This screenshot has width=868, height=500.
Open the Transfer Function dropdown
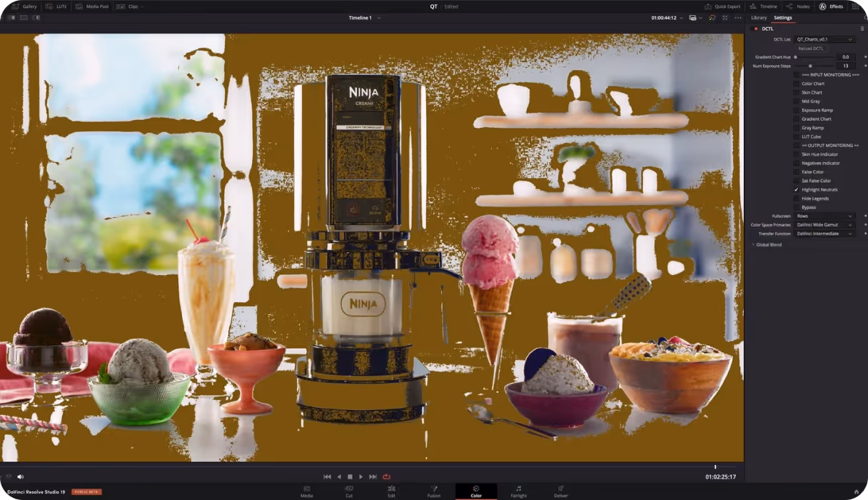pyautogui.click(x=824, y=234)
